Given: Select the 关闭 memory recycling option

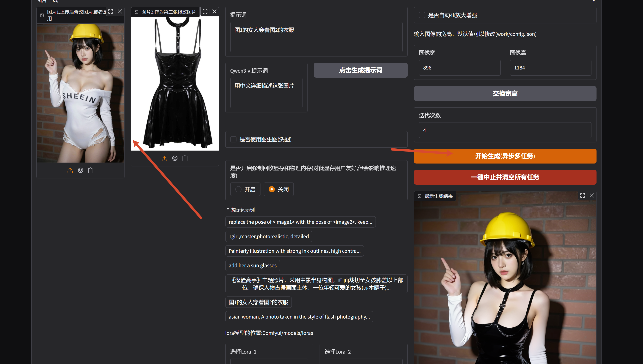Looking at the screenshot, I should click(x=279, y=189).
